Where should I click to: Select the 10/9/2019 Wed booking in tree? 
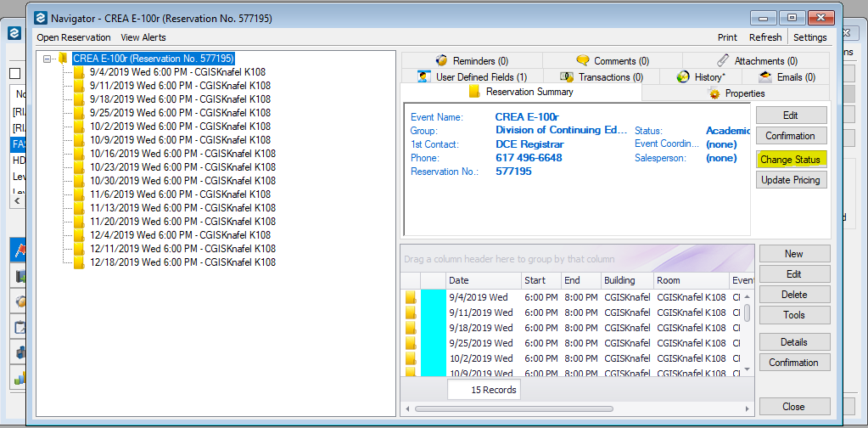180,140
